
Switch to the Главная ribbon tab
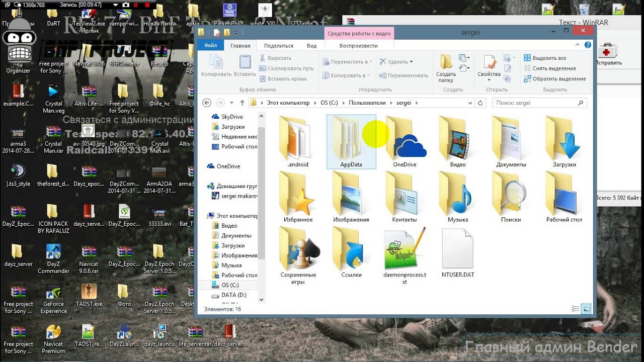coord(240,46)
